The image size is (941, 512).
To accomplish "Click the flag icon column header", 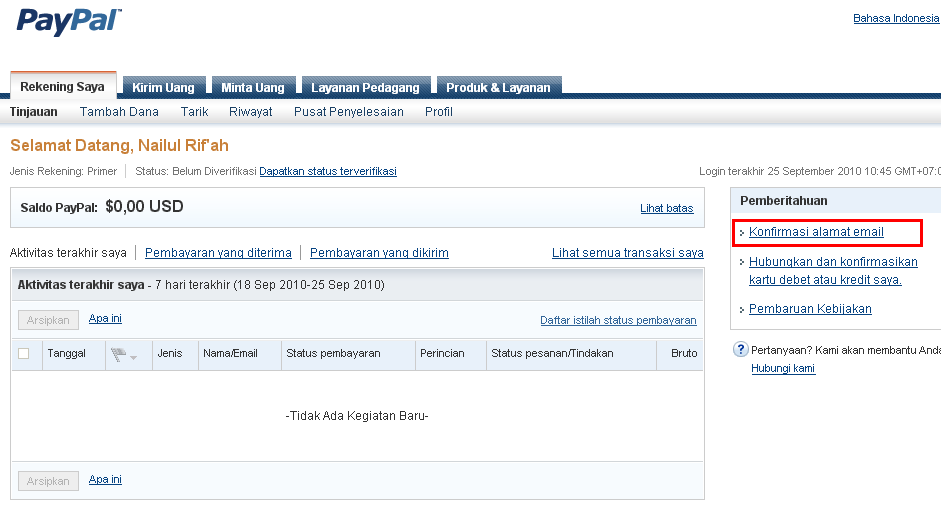I will (119, 355).
